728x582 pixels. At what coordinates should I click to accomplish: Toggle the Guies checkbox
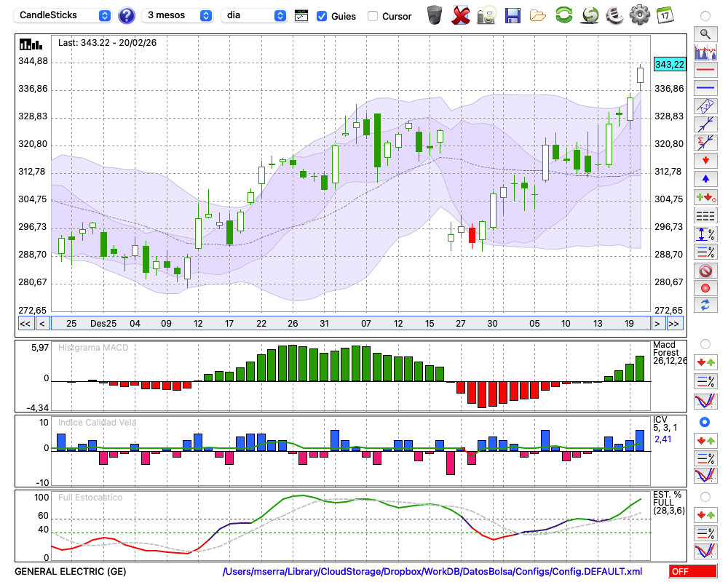pos(321,16)
